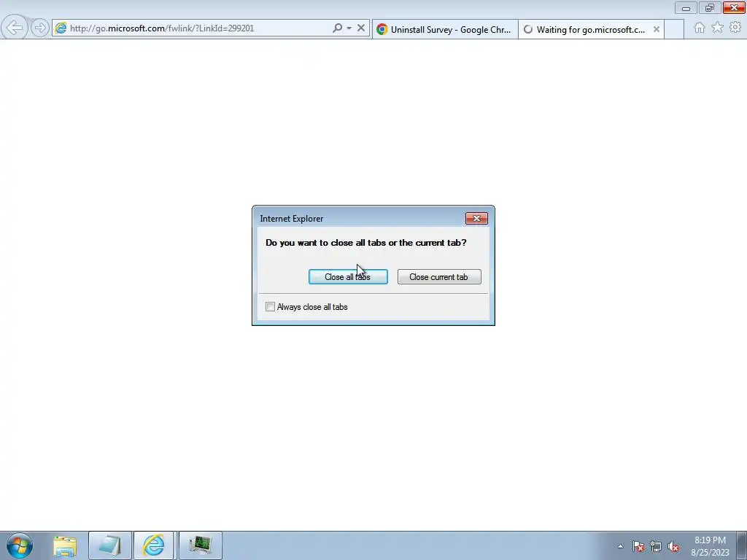Click the page icon in address bar

click(x=61, y=28)
